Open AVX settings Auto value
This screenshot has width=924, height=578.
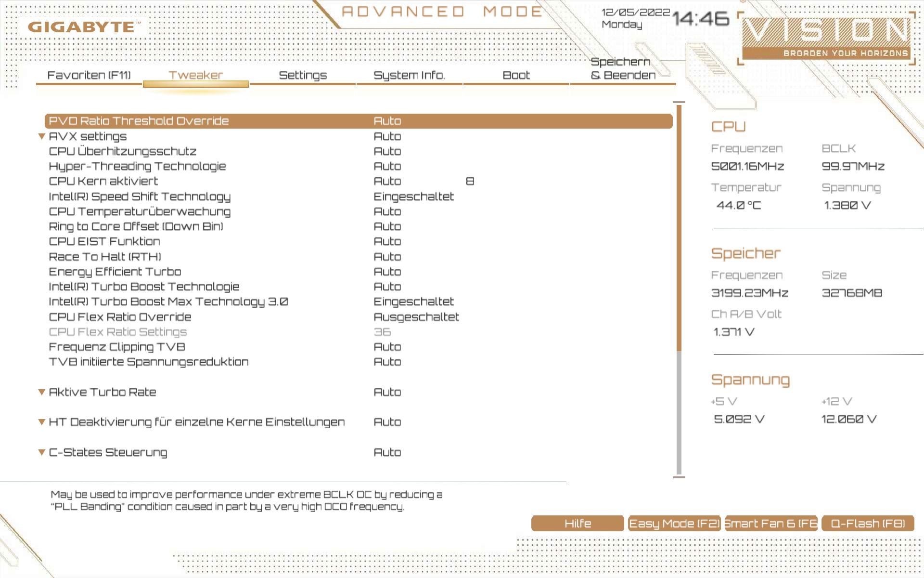387,136
